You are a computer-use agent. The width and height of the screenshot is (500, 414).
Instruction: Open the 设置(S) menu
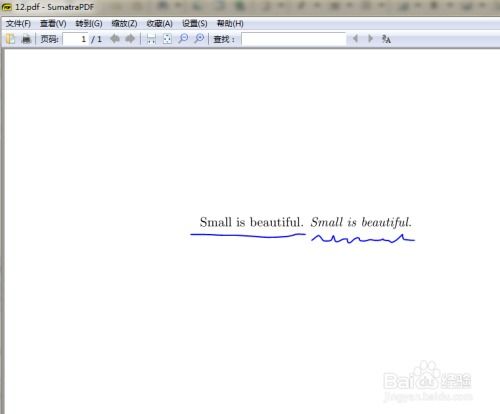(x=195, y=24)
